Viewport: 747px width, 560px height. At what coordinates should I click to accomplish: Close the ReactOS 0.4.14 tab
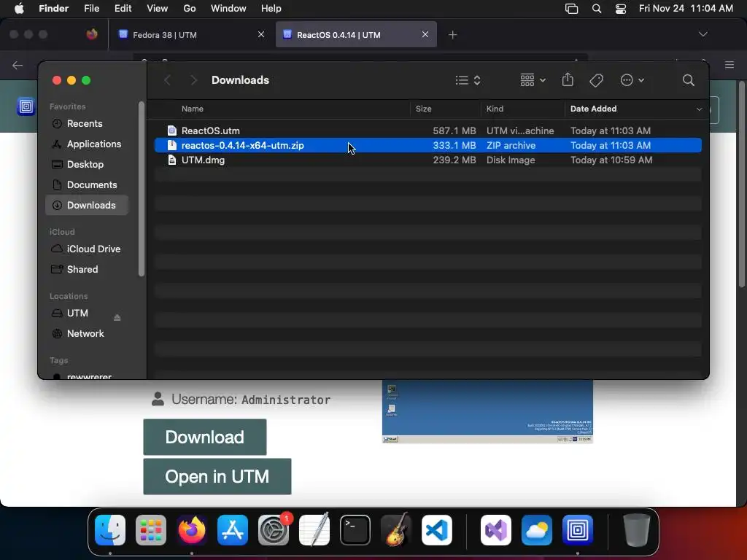[x=425, y=34]
